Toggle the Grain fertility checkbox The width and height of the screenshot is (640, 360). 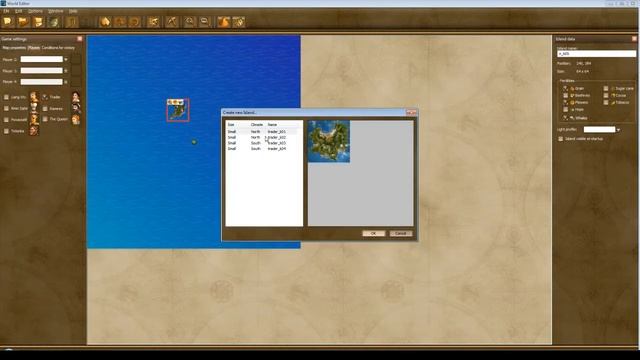pyautogui.click(x=565, y=88)
